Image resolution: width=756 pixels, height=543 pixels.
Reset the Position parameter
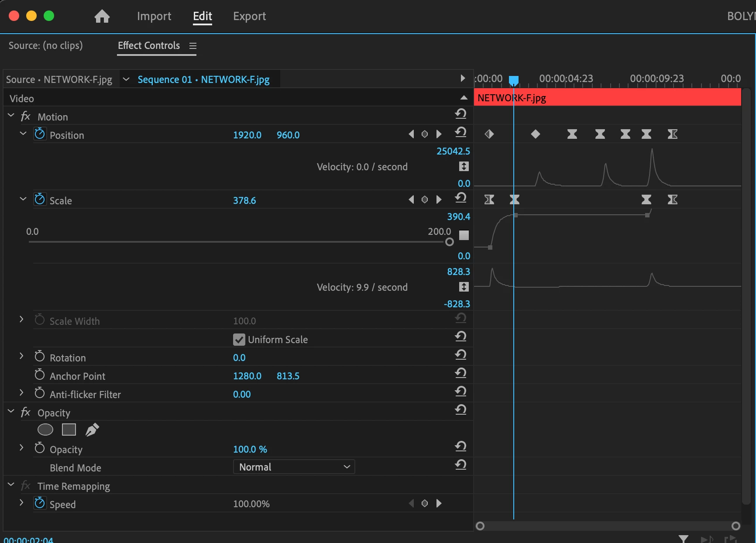(x=460, y=132)
